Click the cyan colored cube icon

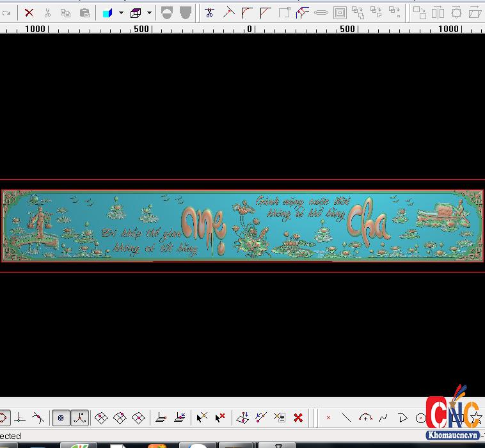pyautogui.click(x=107, y=12)
